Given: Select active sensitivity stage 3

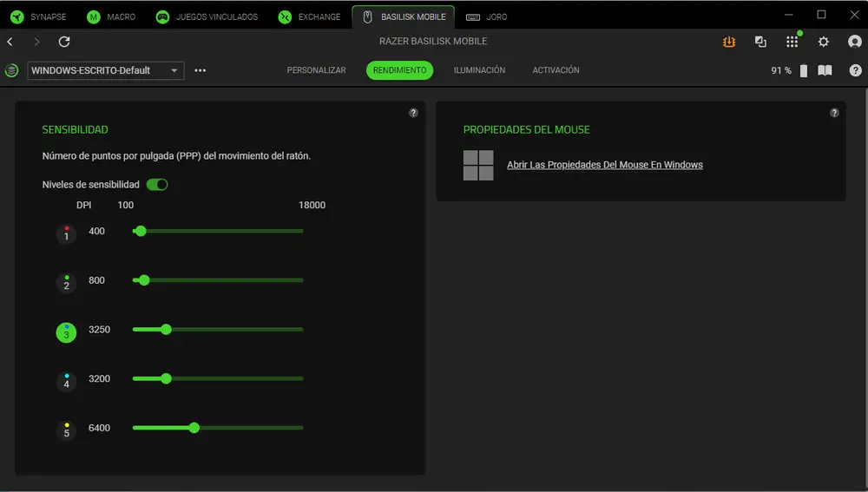Looking at the screenshot, I should coord(67,332).
